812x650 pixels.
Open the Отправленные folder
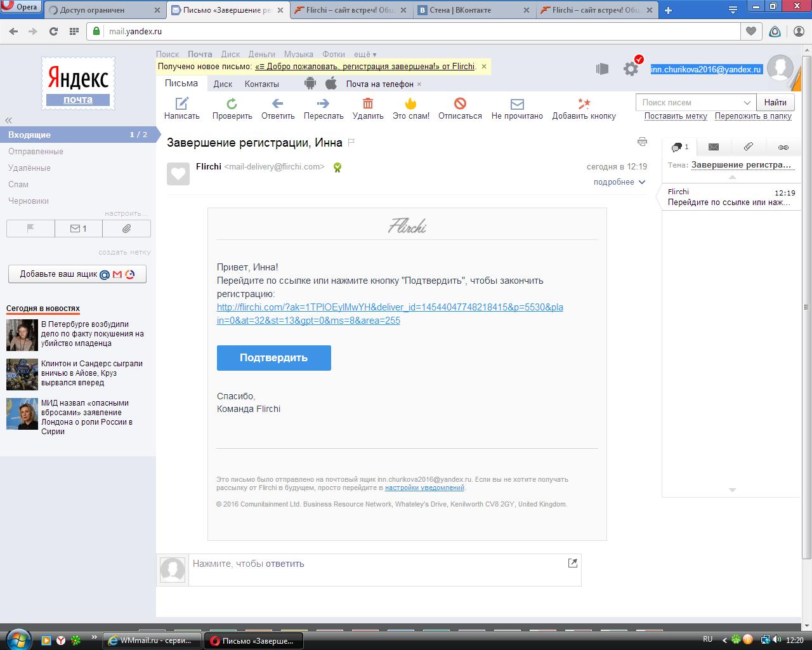(x=36, y=151)
